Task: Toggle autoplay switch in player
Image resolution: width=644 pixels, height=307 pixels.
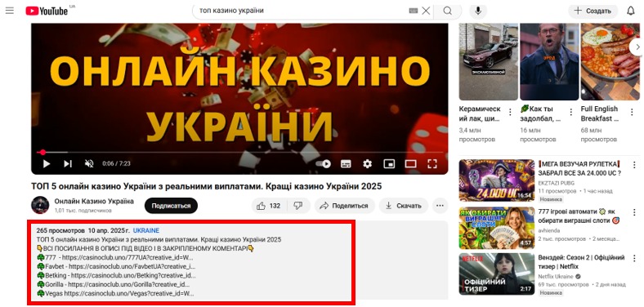Action: [324, 164]
